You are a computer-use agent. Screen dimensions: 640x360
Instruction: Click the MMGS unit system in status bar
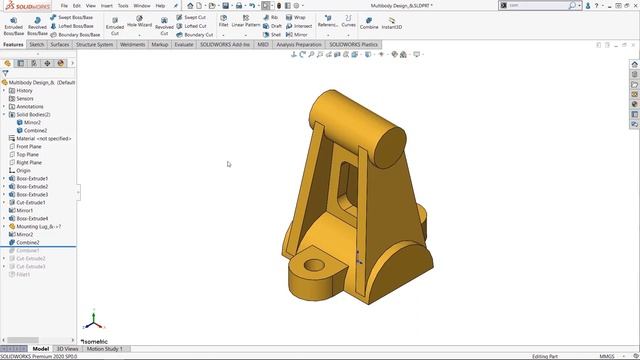click(x=607, y=356)
